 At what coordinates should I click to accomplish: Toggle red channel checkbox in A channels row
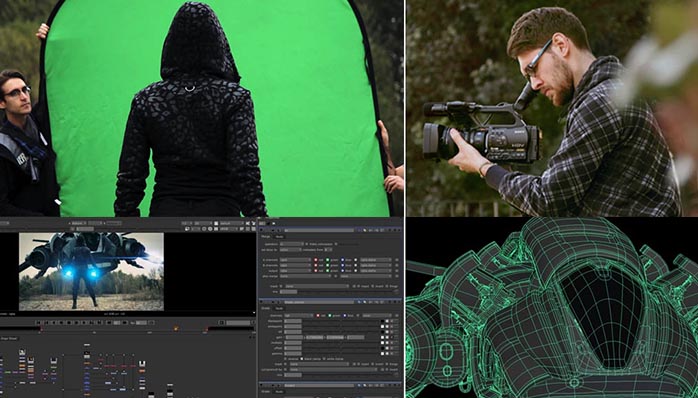pyautogui.click(x=316, y=260)
